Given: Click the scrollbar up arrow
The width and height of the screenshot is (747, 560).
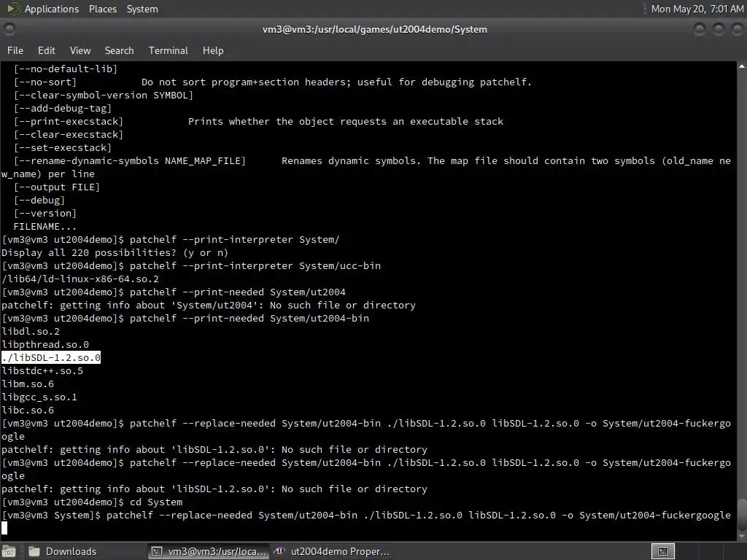Looking at the screenshot, I should pos(742,66).
